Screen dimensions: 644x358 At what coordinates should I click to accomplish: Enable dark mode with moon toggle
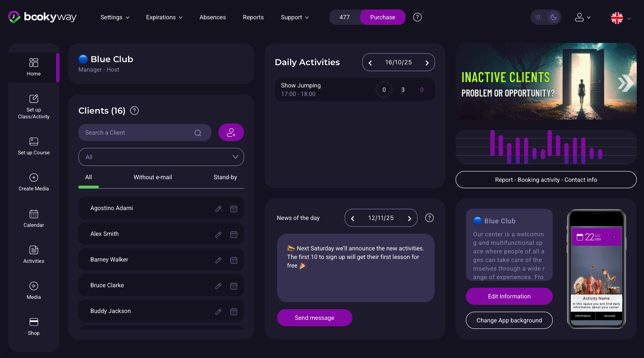554,17
